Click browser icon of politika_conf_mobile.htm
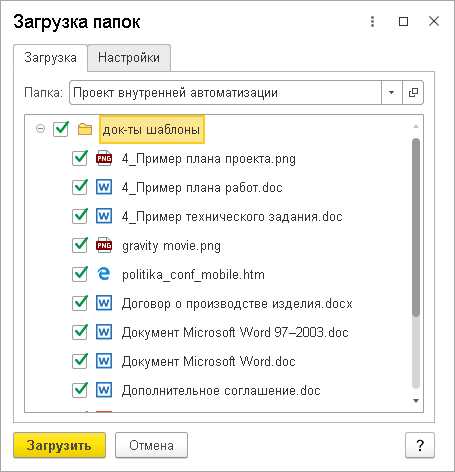 [x=104, y=274]
